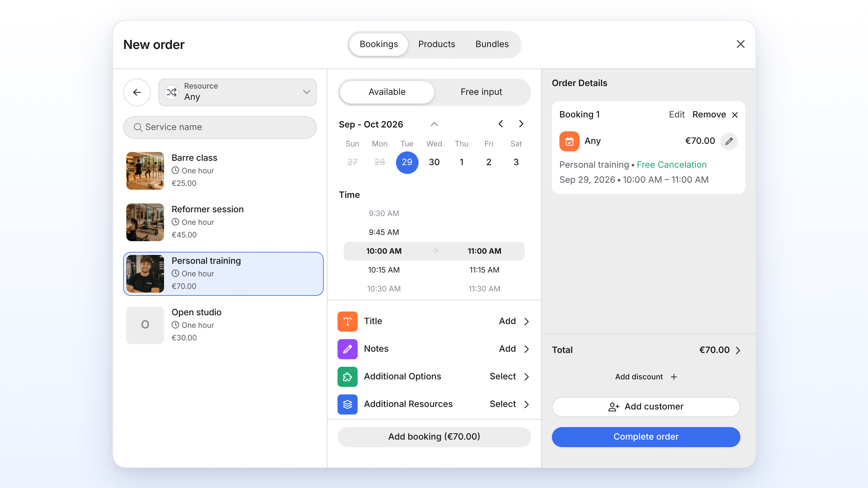The image size is (868, 488).
Task: Click the X next to Remove
Action: tap(735, 115)
